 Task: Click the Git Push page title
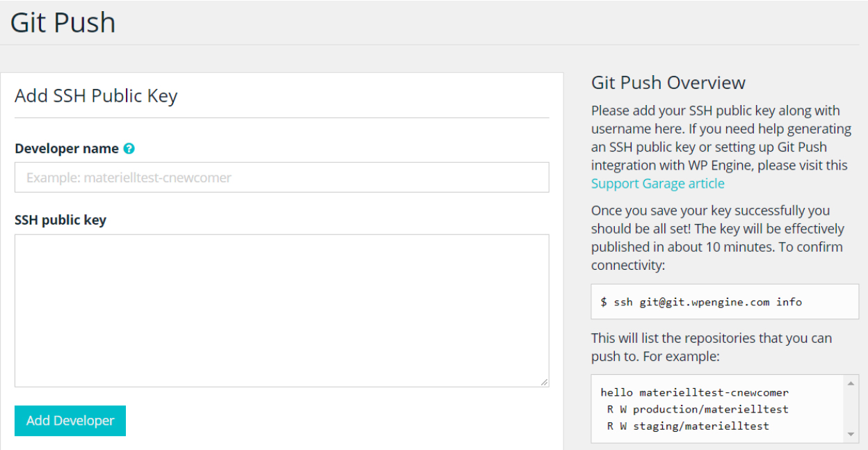(x=63, y=22)
